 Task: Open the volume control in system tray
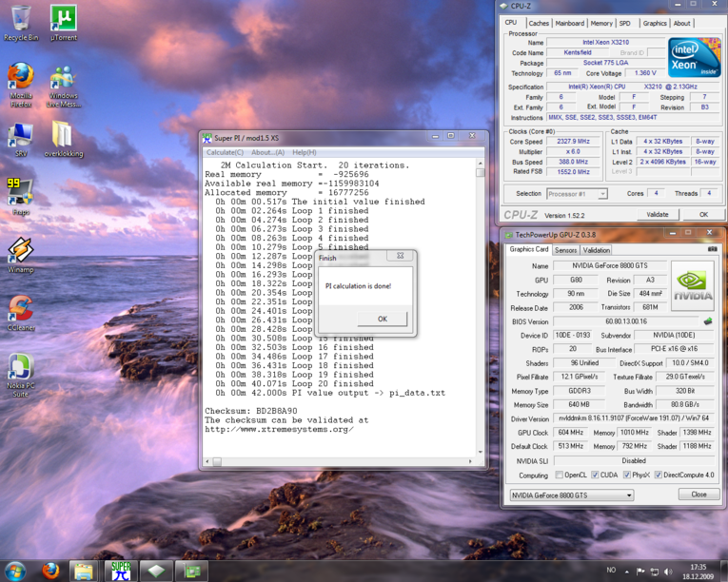(668, 572)
